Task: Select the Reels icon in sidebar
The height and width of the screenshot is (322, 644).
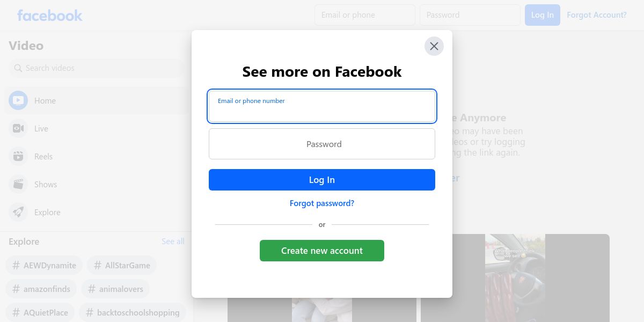Action: tap(18, 156)
